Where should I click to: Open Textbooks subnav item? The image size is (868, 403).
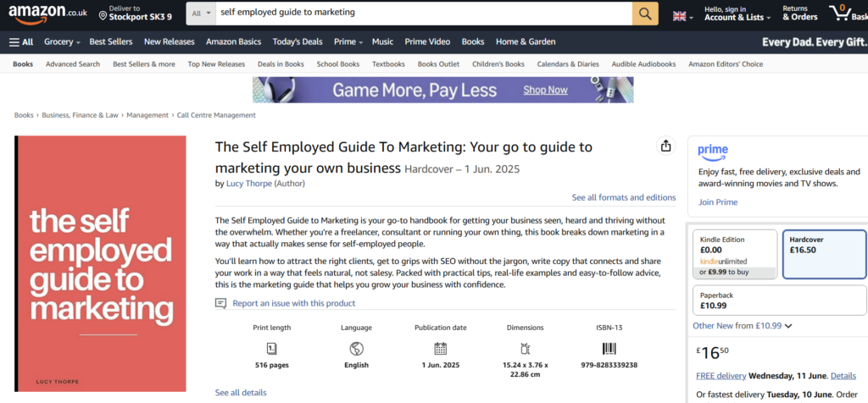pos(388,64)
